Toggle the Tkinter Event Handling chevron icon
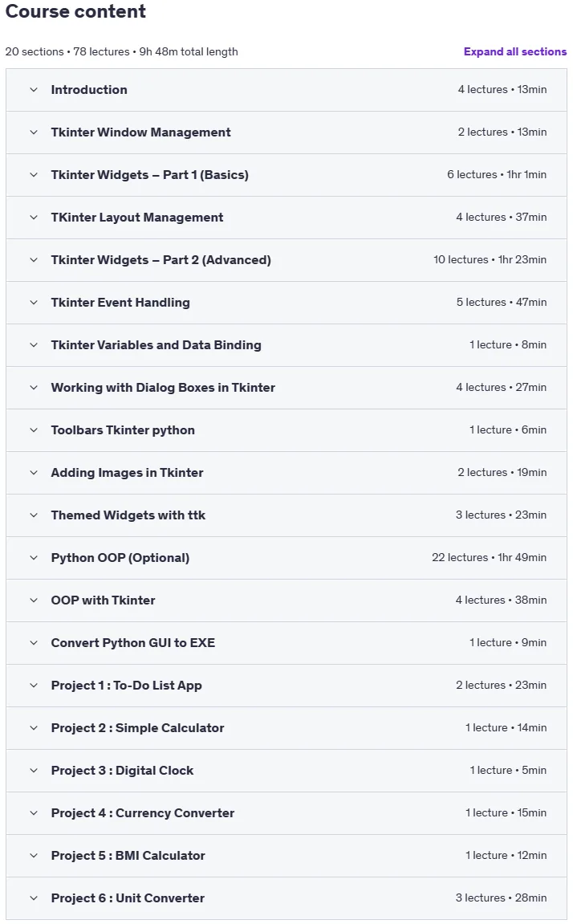The height and width of the screenshot is (924, 573). pyautogui.click(x=34, y=303)
